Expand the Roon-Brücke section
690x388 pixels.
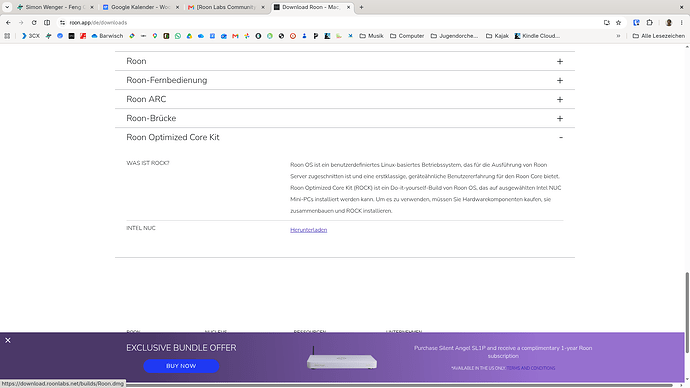click(345, 118)
